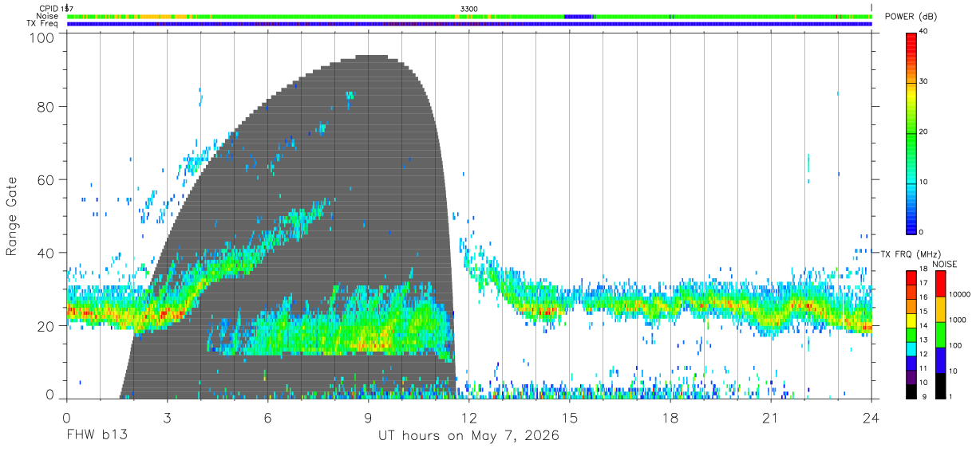Click UT hour tick 3

167,417
